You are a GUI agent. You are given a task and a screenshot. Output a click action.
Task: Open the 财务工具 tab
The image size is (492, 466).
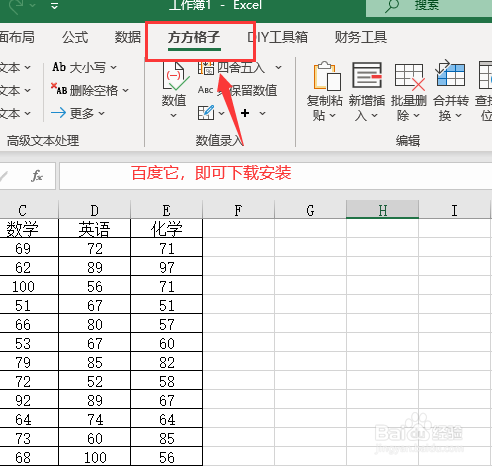tap(361, 37)
